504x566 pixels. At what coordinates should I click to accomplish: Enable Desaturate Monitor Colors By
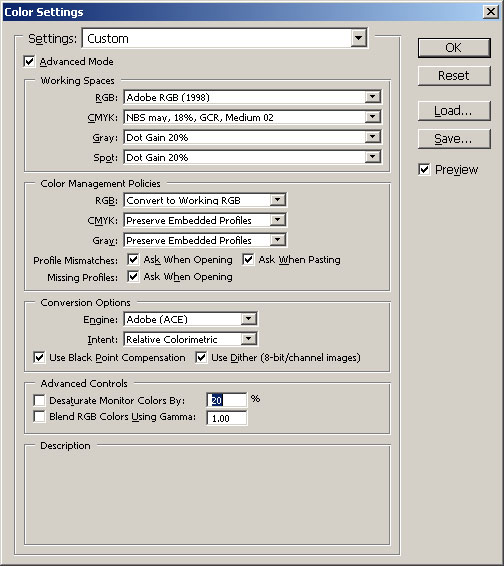[x=39, y=400]
